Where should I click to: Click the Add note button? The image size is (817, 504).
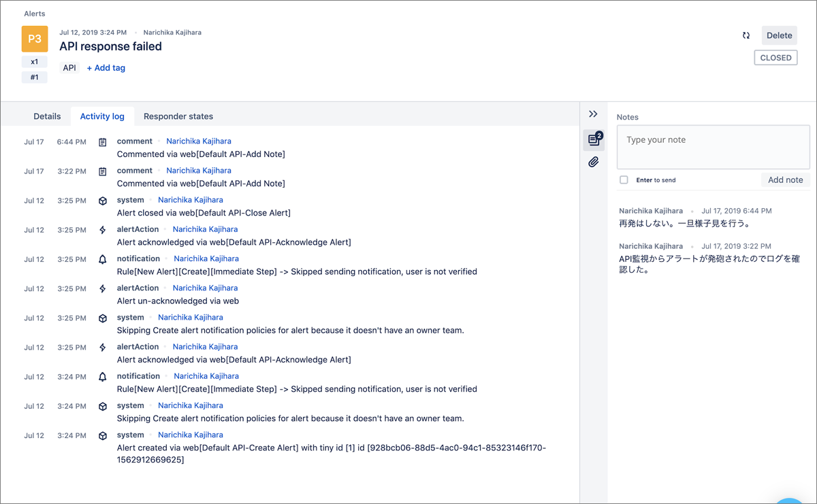786,180
